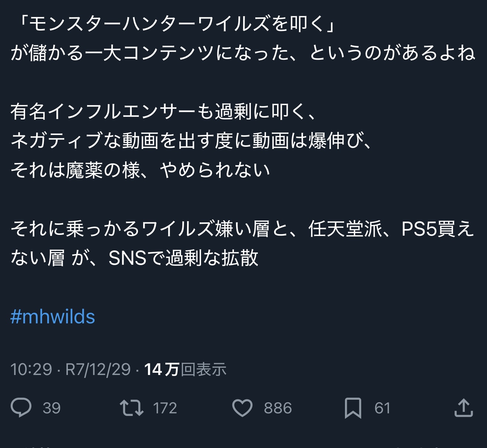Click the 10:29 post time
The width and height of the screenshot is (487, 448).
pyautogui.click(x=31, y=369)
